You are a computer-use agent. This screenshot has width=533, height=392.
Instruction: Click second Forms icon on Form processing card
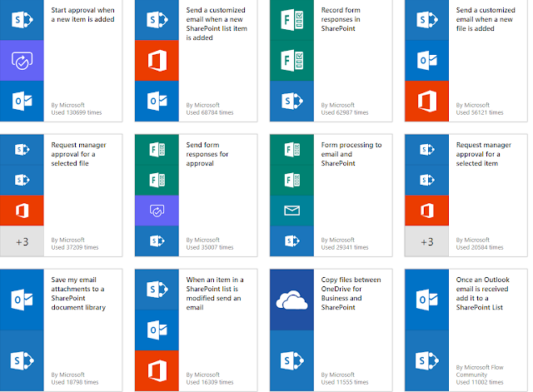pos(291,180)
